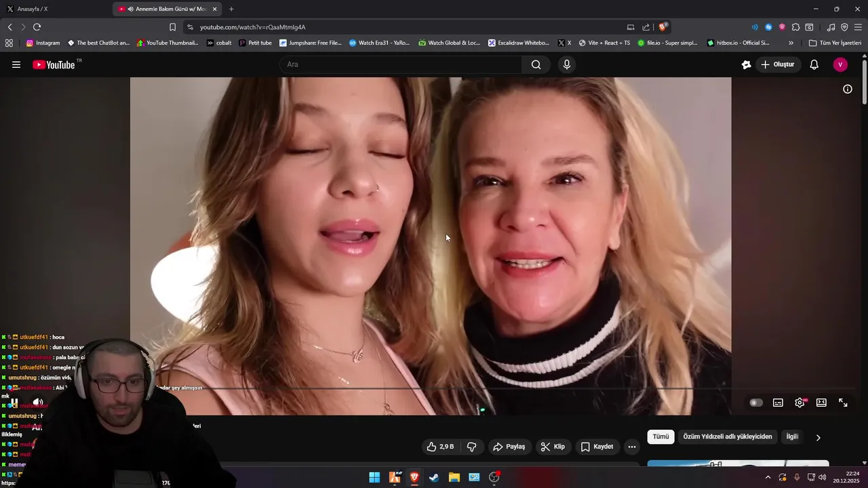Reload the current page

[37, 27]
